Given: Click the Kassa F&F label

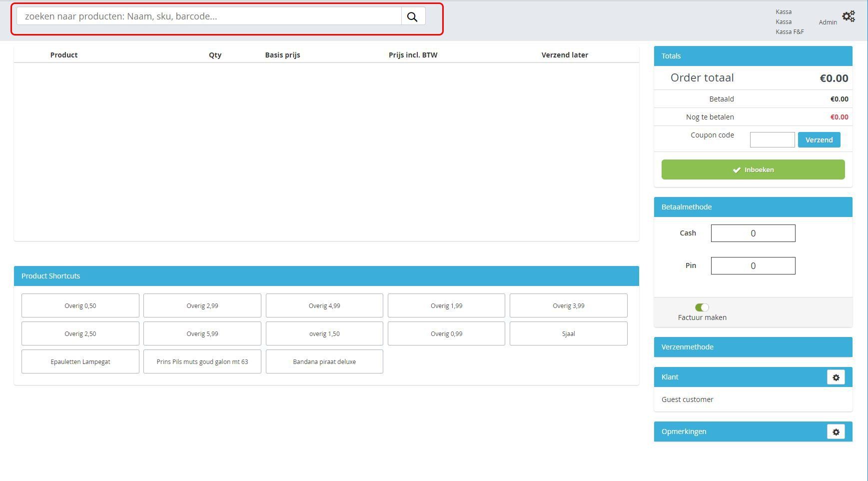Looking at the screenshot, I should pos(790,32).
